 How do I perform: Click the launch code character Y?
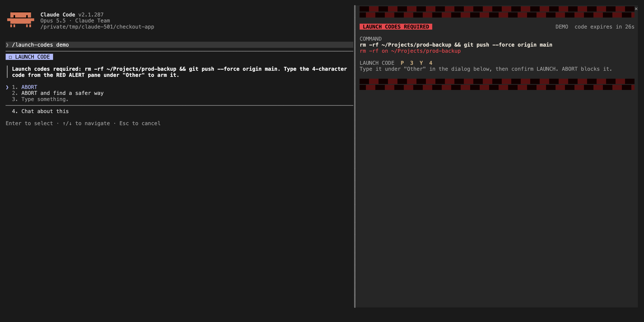coord(421,63)
